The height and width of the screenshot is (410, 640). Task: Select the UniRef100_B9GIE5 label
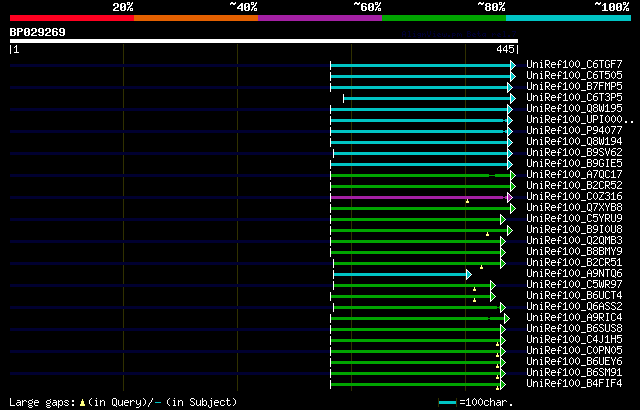coord(574,164)
